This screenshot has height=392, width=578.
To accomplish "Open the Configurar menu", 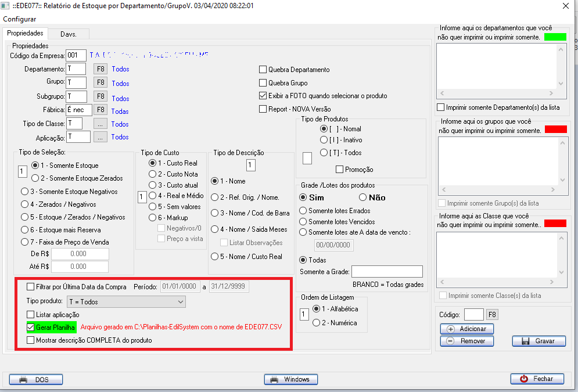I will (20, 19).
